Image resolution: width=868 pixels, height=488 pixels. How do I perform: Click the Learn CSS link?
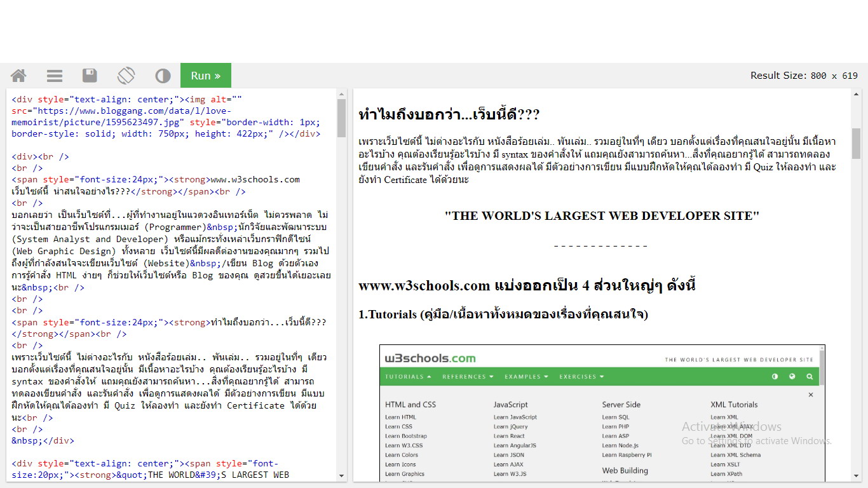tap(398, 427)
